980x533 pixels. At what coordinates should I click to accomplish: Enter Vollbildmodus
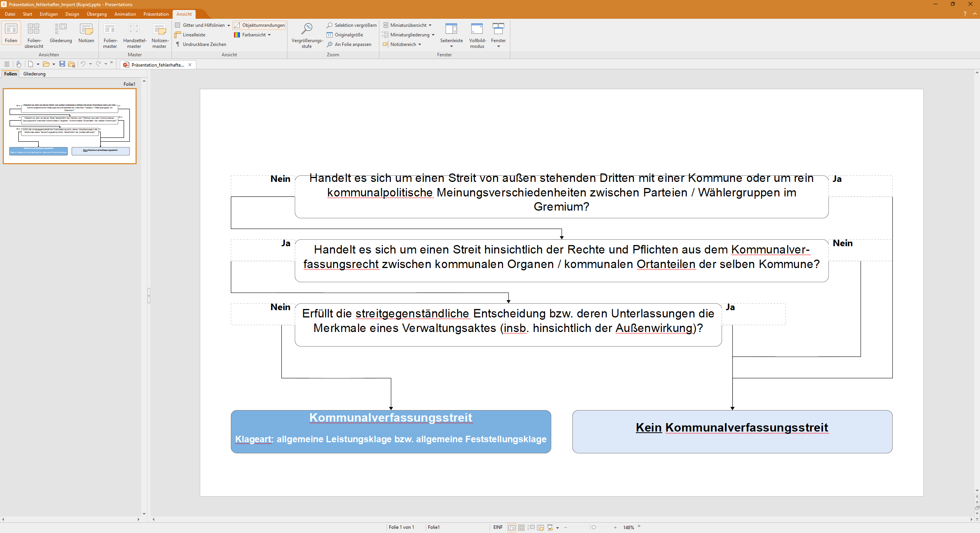pyautogui.click(x=477, y=35)
